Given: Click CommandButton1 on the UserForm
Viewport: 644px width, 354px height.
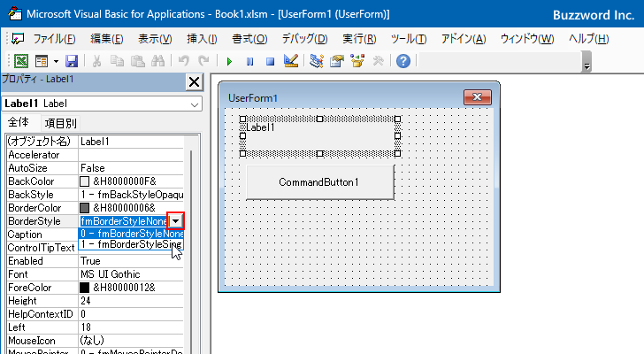Looking at the screenshot, I should [320, 182].
